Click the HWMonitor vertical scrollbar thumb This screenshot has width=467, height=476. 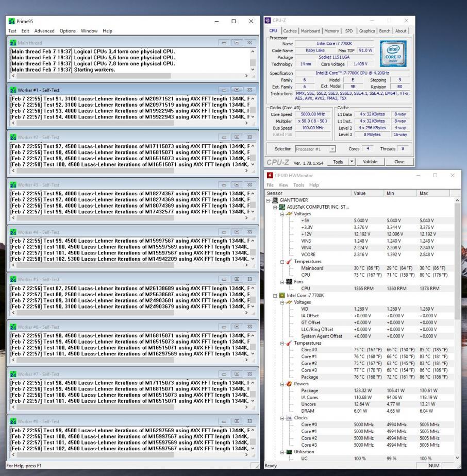(x=457, y=262)
